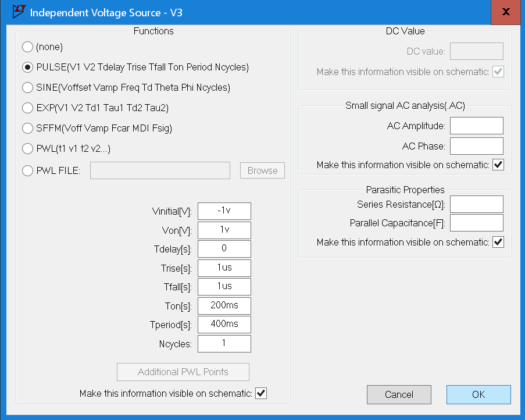
Task: Click the Vinitial[V] input field
Action: [x=224, y=211]
